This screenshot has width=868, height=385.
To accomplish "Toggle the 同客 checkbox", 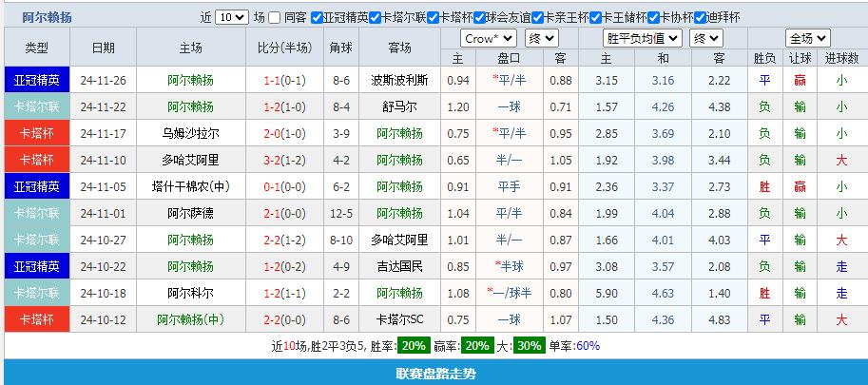I will [x=275, y=17].
